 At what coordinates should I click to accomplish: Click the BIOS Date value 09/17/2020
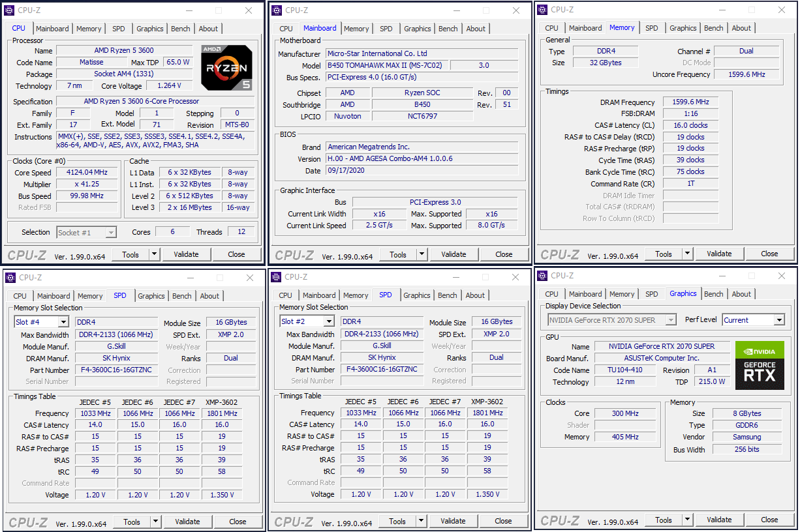(422, 171)
